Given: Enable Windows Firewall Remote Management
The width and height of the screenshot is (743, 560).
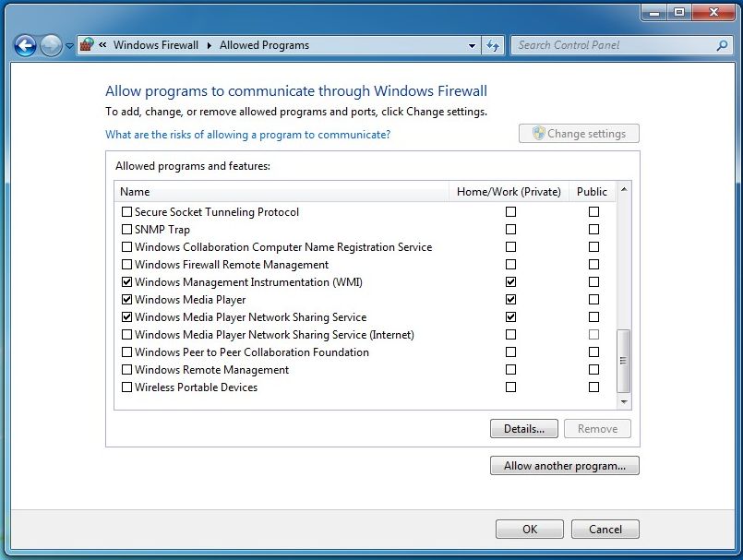Looking at the screenshot, I should click(x=126, y=265).
